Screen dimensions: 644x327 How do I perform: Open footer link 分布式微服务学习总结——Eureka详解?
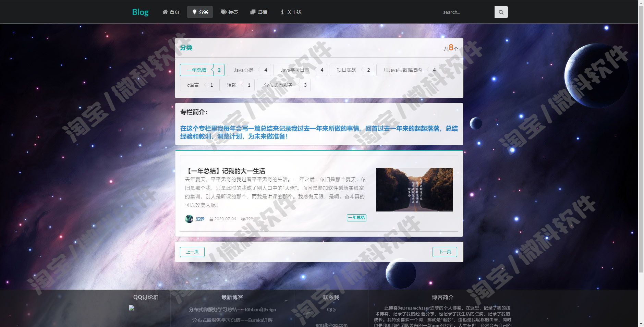[x=232, y=320]
